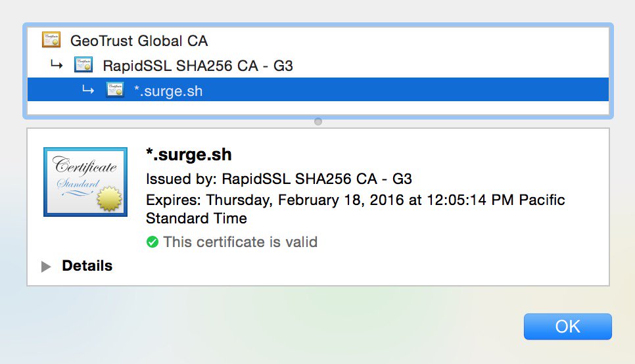The height and width of the screenshot is (364, 635).
Task: Click the Expires date text
Action: (355, 209)
